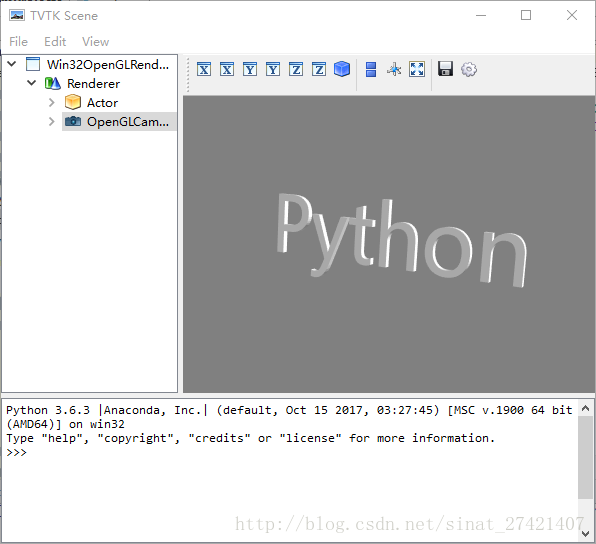The image size is (596, 544).
Task: Expand the OpenGLCam... tree node
Action: 52,121
